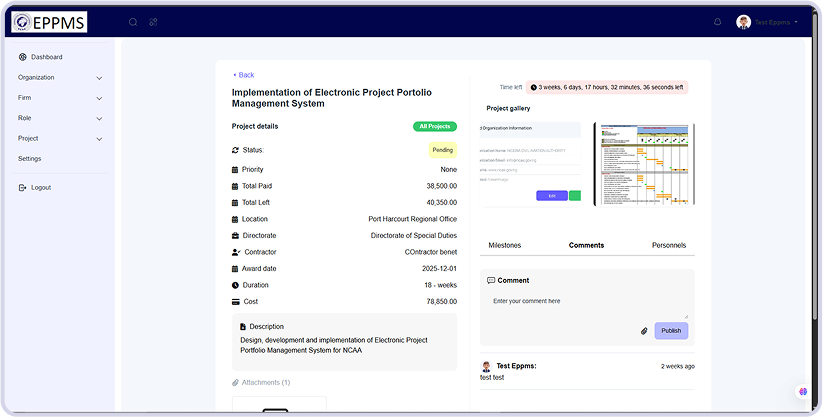
Task: Click the Logout icon in the sidebar
Action: click(x=23, y=188)
